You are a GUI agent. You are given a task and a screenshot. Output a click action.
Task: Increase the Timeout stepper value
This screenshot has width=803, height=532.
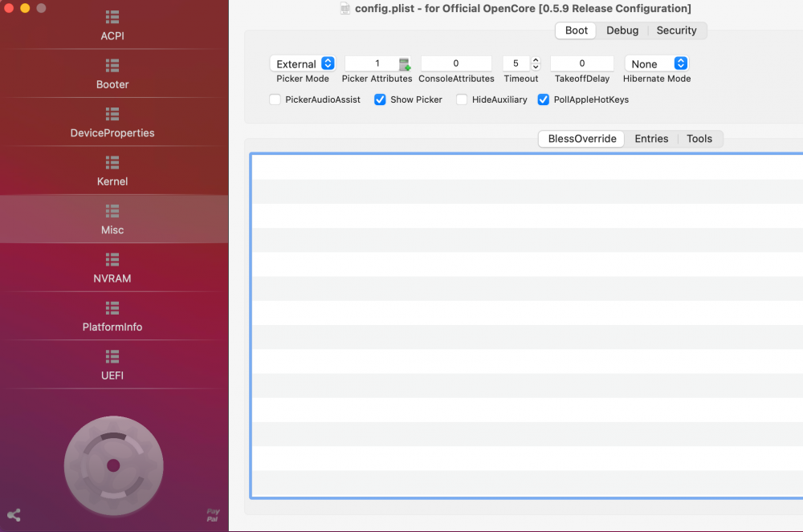(536, 60)
